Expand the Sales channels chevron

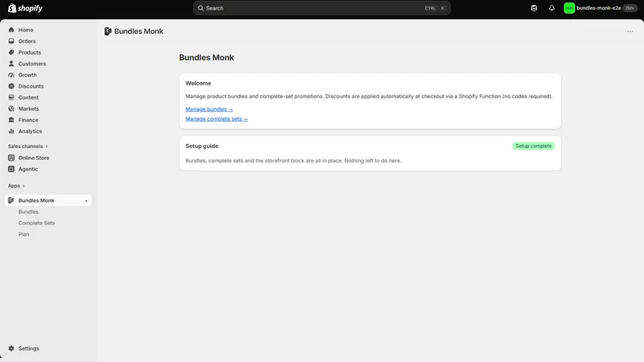coord(47,146)
